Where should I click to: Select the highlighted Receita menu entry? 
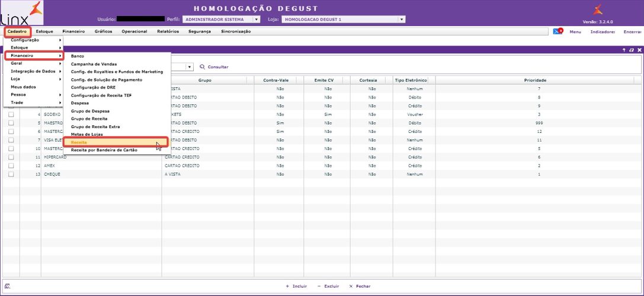click(x=116, y=142)
